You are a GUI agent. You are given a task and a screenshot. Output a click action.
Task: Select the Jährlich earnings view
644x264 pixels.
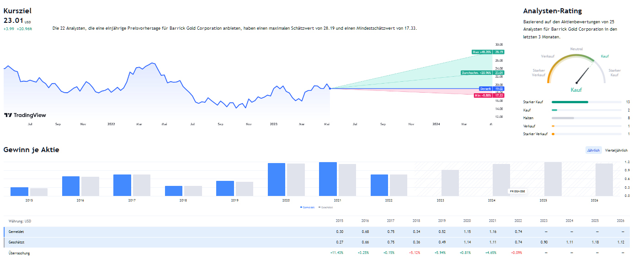pos(593,150)
